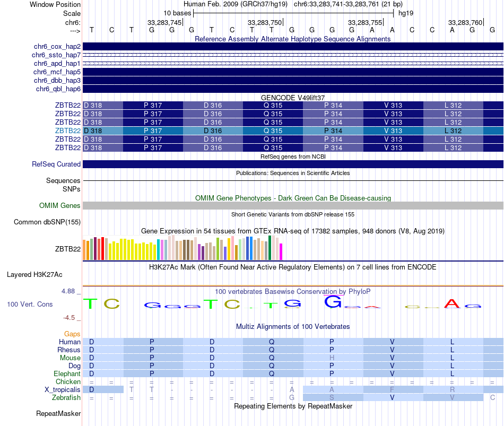Click the hg19 label beside the scale bar

coord(406,13)
